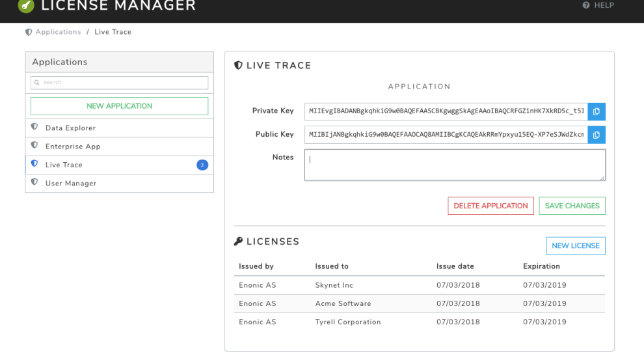
Task: Open the Skynet Inc license row
Action: (420, 285)
